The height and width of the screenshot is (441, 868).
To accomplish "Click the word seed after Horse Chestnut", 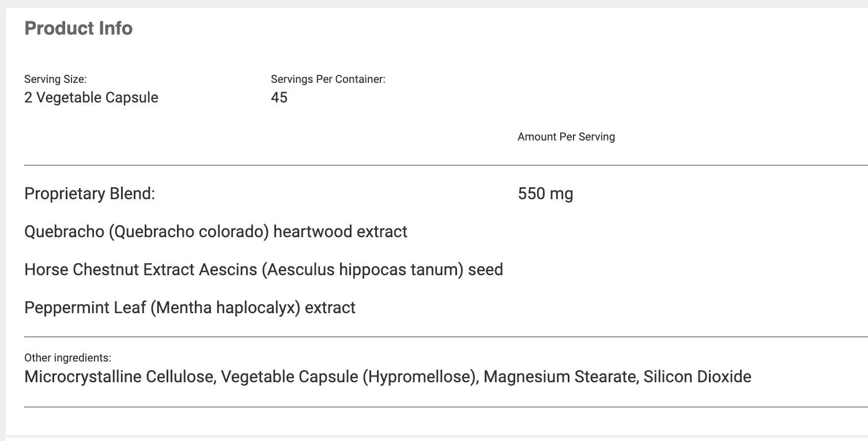I will tap(485, 269).
